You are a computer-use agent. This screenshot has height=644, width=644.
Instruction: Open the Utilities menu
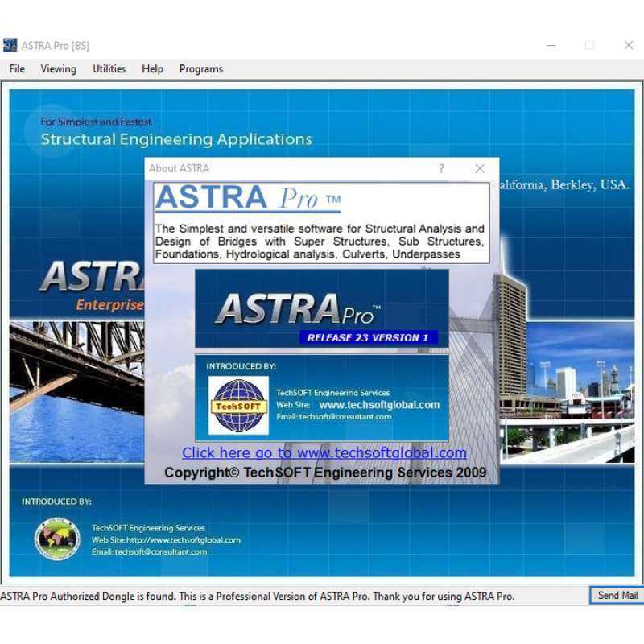[109, 69]
